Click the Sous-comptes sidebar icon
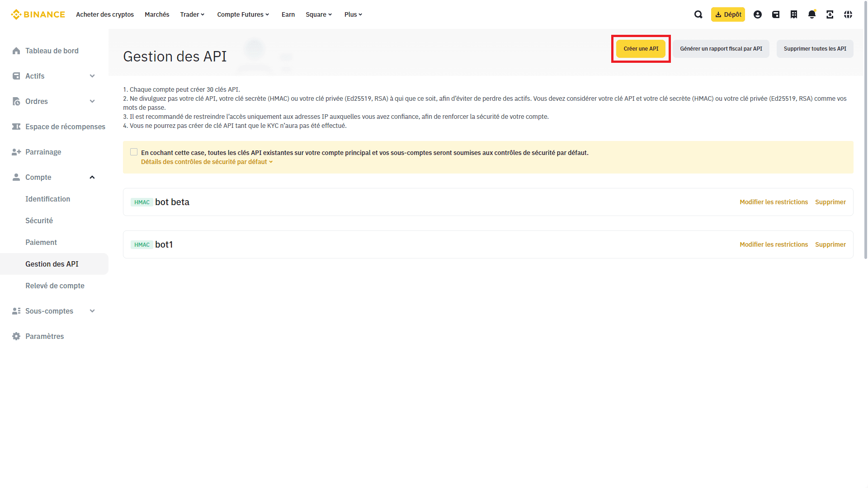Screen dimensions: 868x488 (16, 311)
